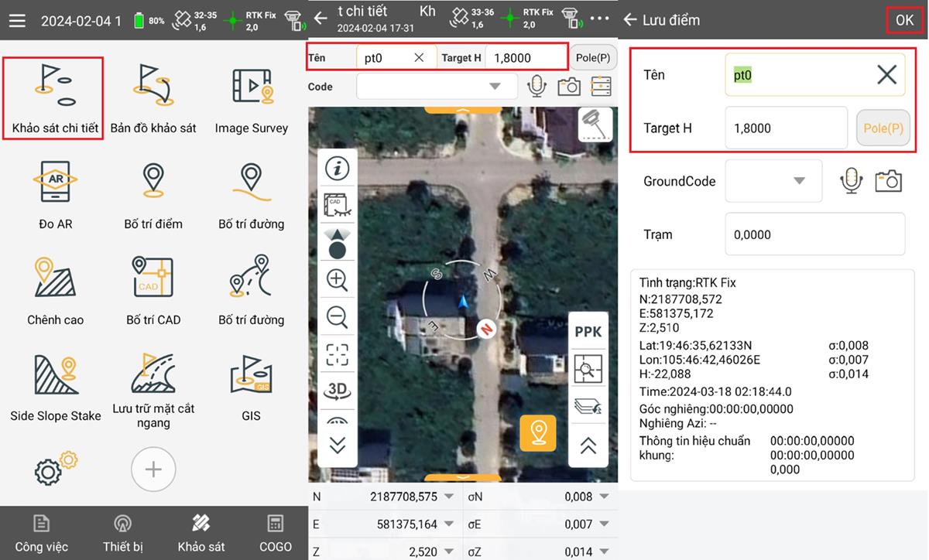
Task: Open the hamburger main menu
Action: click(17, 21)
